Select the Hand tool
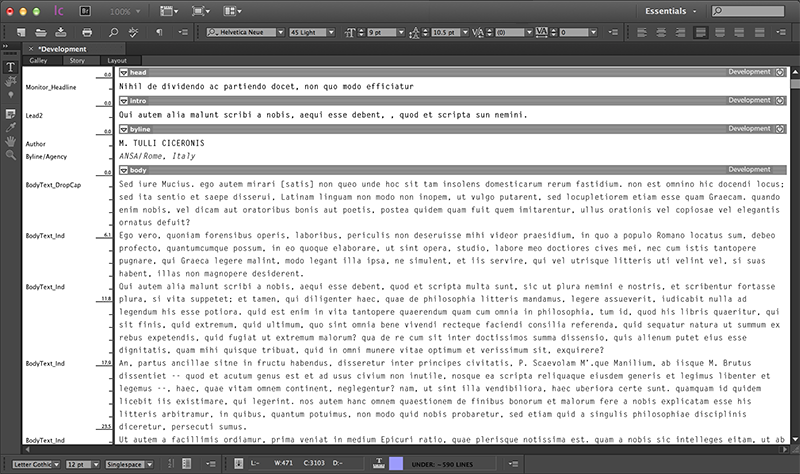800x474 pixels. pyautogui.click(x=10, y=141)
